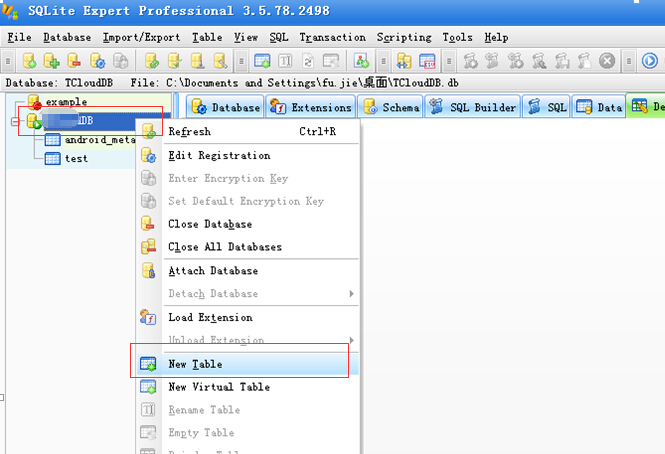The width and height of the screenshot is (665, 454).
Task: Choose Edit Registration in context menu
Action: coord(249,155)
